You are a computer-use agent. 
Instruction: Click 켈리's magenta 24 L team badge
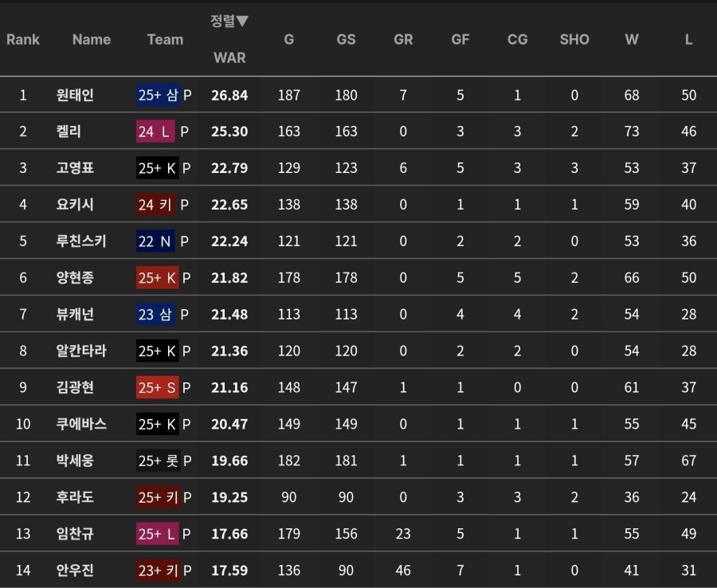tap(155, 131)
